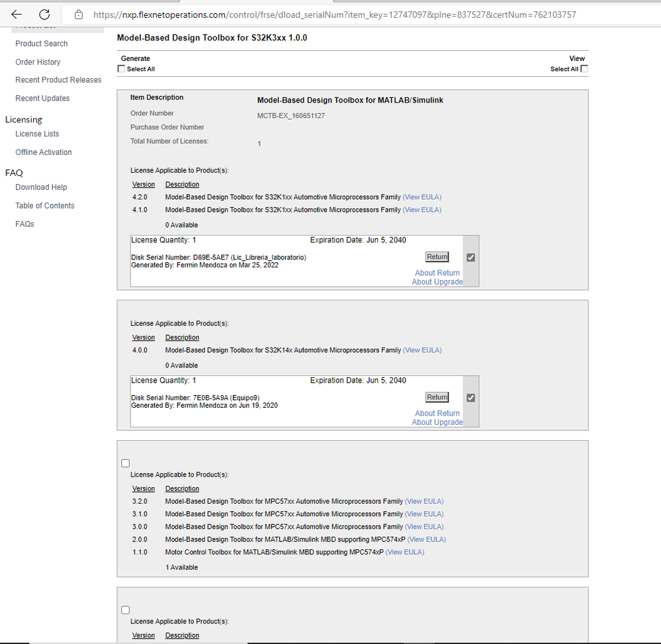
Task: Sort by Version header in S32K14x table
Action: click(x=144, y=338)
